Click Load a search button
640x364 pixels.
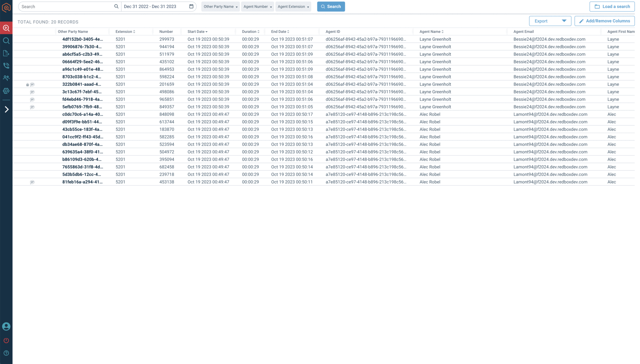coord(612,7)
